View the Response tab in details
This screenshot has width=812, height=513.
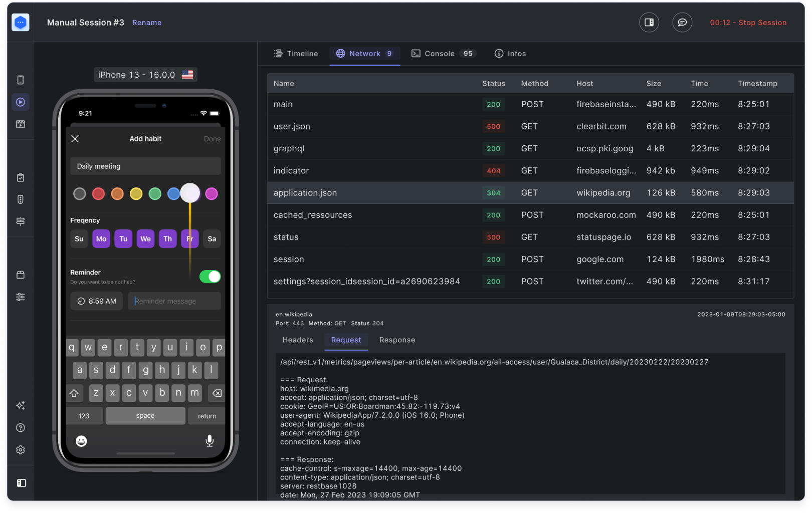point(397,340)
